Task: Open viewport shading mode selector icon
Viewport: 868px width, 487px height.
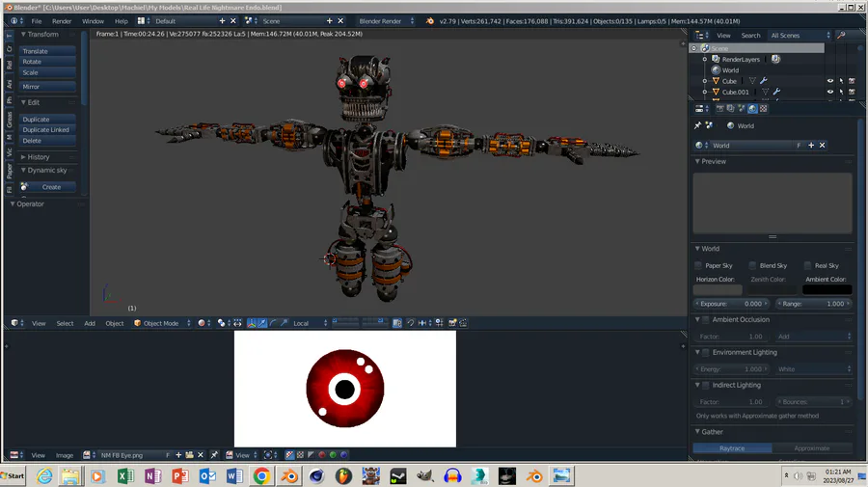Action: click(203, 323)
